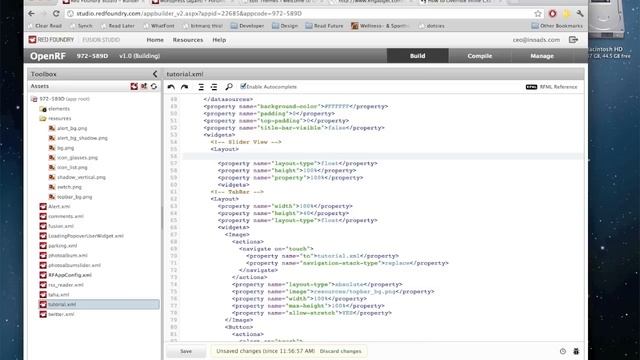This screenshot has height=360, width=640.
Task: Switch to the Build tab
Action: coord(418,56)
